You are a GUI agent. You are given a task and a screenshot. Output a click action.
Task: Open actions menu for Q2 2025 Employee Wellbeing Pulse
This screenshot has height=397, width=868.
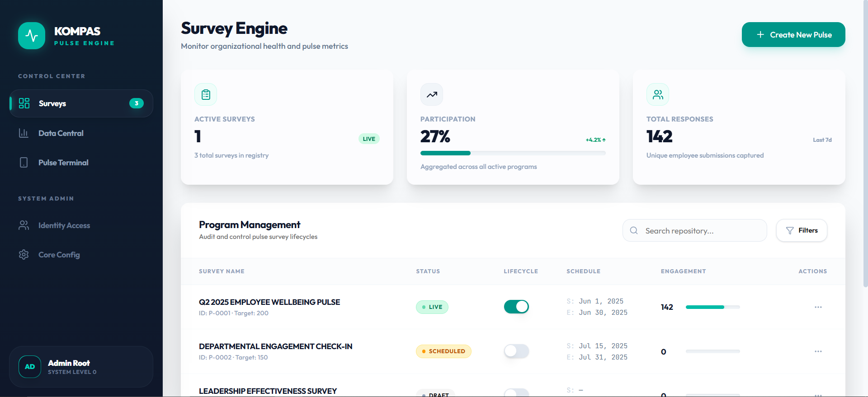pyautogui.click(x=818, y=307)
